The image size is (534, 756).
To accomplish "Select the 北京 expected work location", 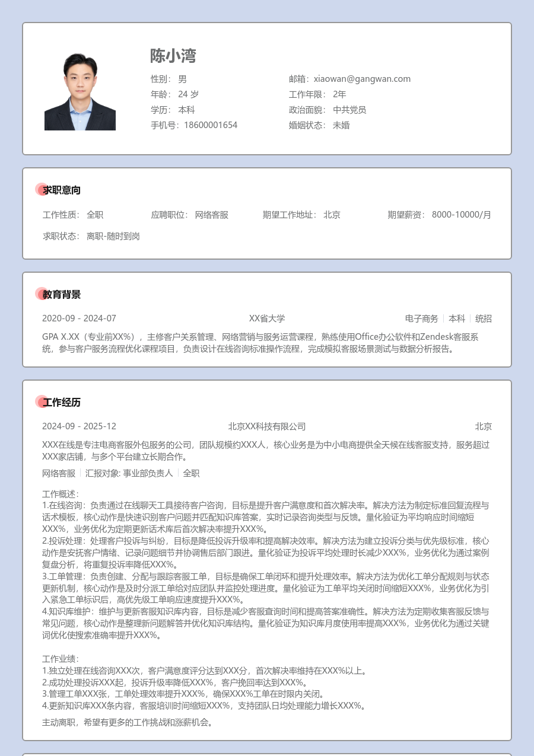I will click(x=332, y=215).
